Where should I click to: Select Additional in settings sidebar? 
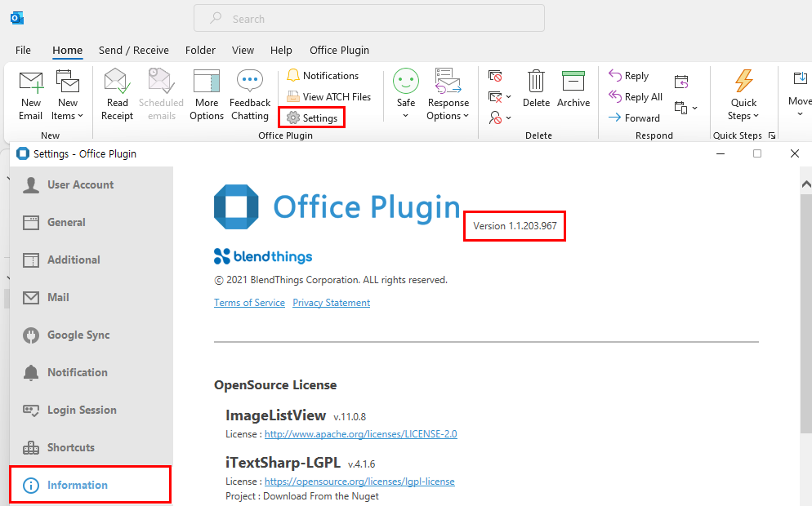[x=91, y=260]
